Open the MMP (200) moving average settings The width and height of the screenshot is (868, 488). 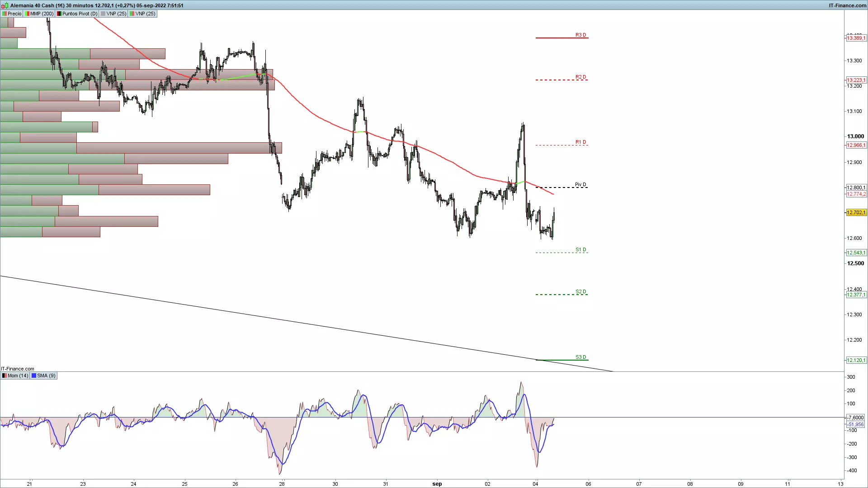[x=39, y=14]
